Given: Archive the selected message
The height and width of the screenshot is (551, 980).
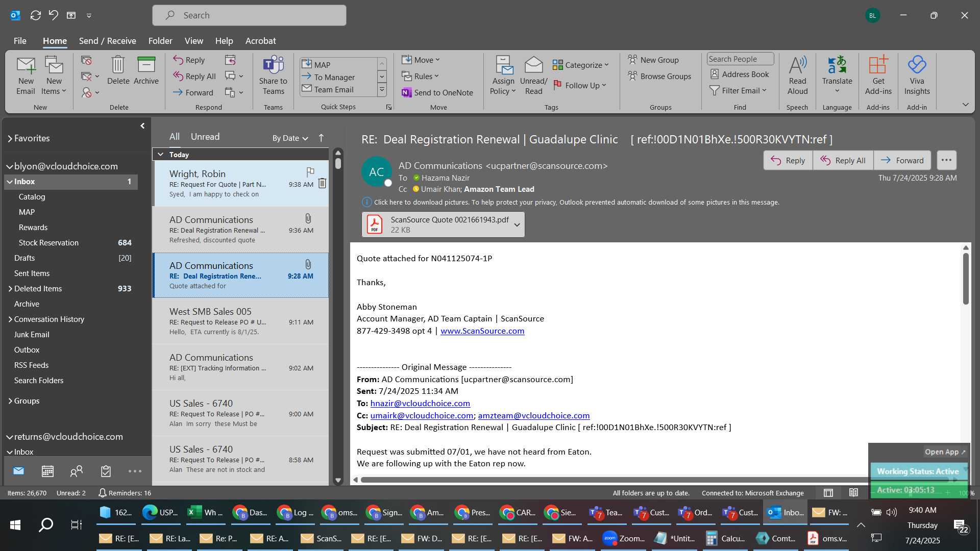Looking at the screenshot, I should [x=146, y=70].
